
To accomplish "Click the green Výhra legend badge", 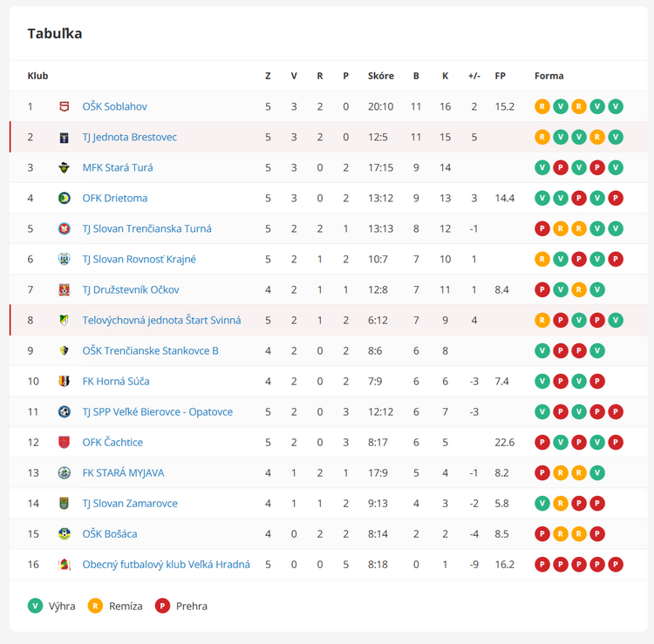I will [x=36, y=606].
